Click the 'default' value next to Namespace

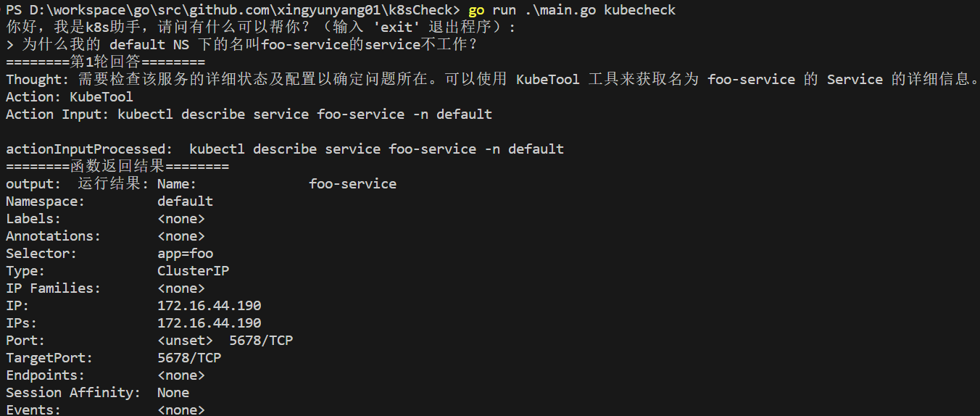185,201
